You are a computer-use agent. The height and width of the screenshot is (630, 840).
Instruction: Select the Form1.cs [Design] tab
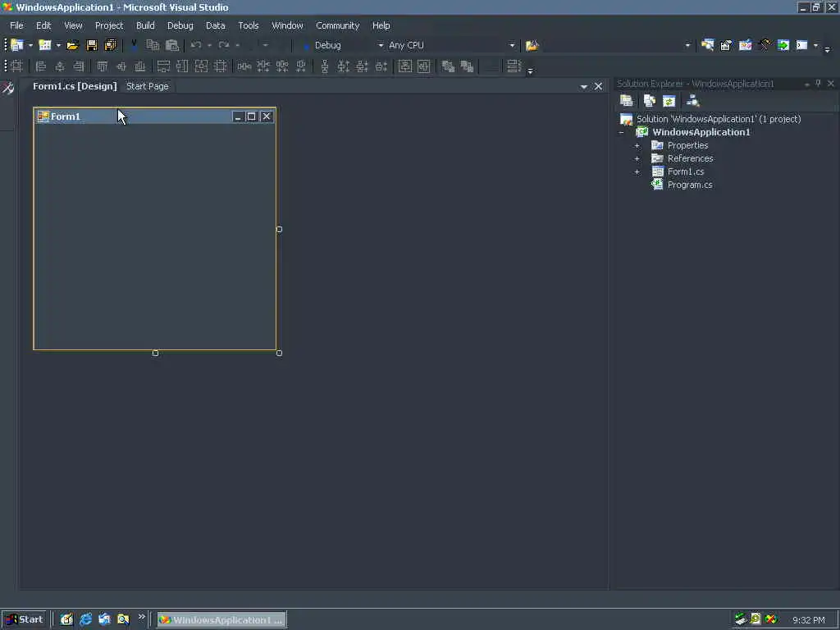click(75, 86)
